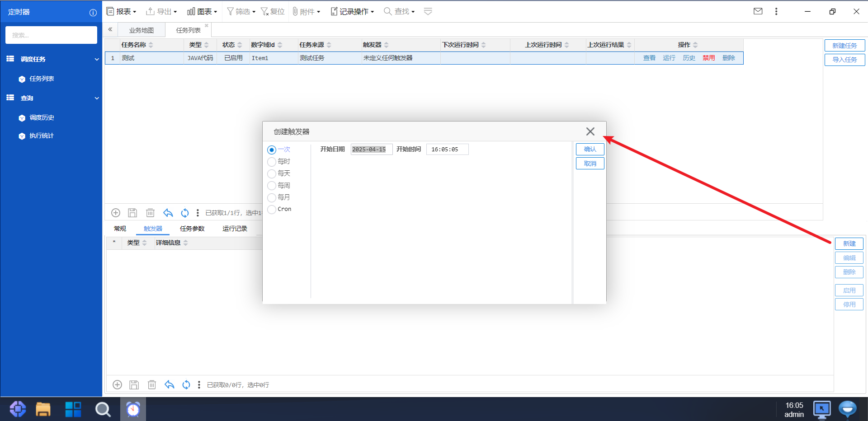
Task: Open the blue tiles app in taskbar
Action: (x=73, y=409)
